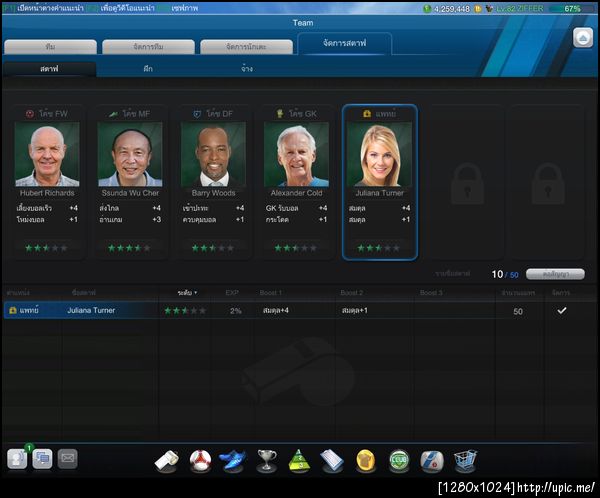The image size is (600, 498).
Task: Select Ssunda Wu Cher coach card
Action: [130, 182]
